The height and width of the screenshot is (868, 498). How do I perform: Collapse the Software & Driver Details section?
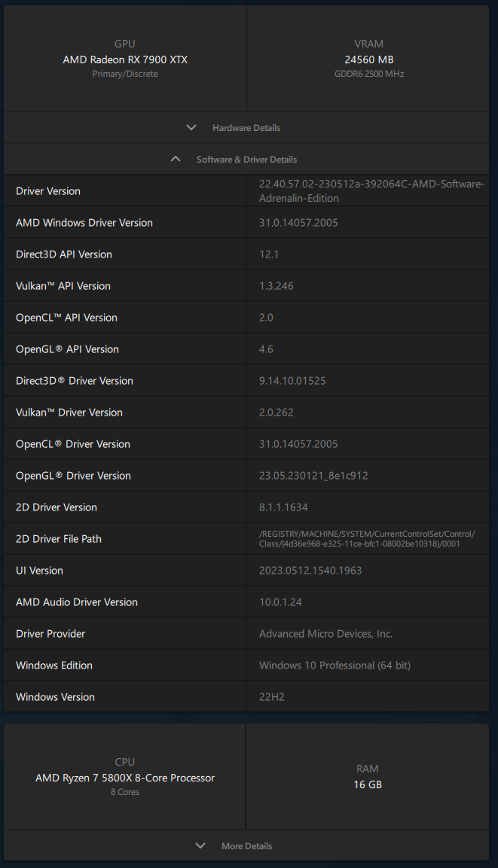246,159
